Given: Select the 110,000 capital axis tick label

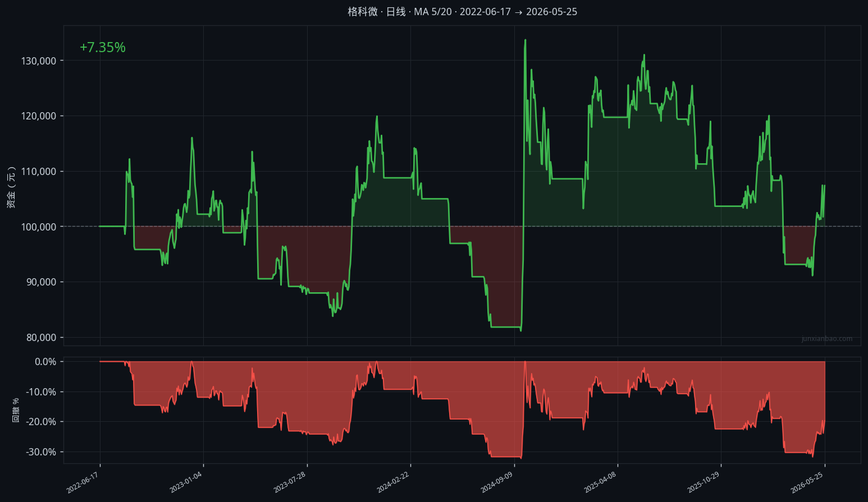Looking at the screenshot, I should pyautogui.click(x=39, y=172).
